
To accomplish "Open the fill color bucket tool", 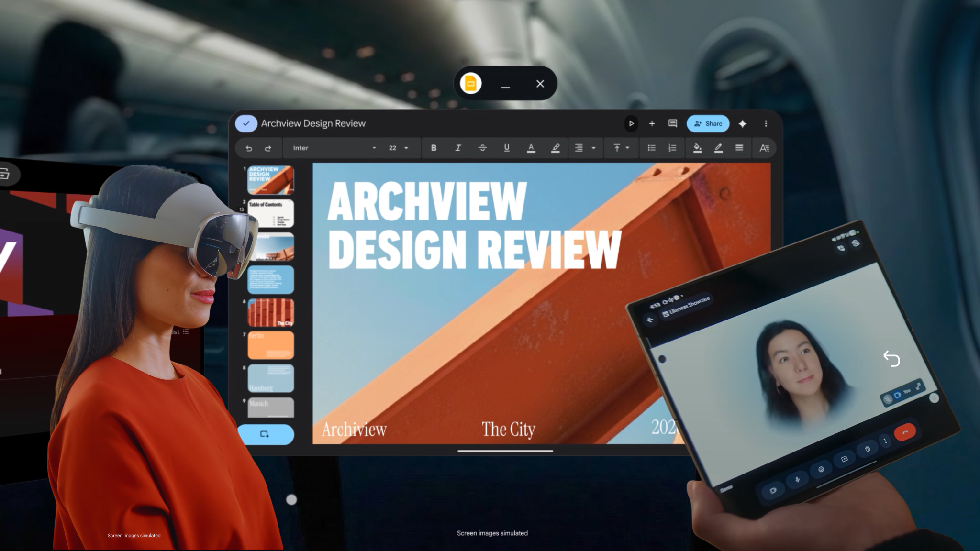I will point(697,148).
